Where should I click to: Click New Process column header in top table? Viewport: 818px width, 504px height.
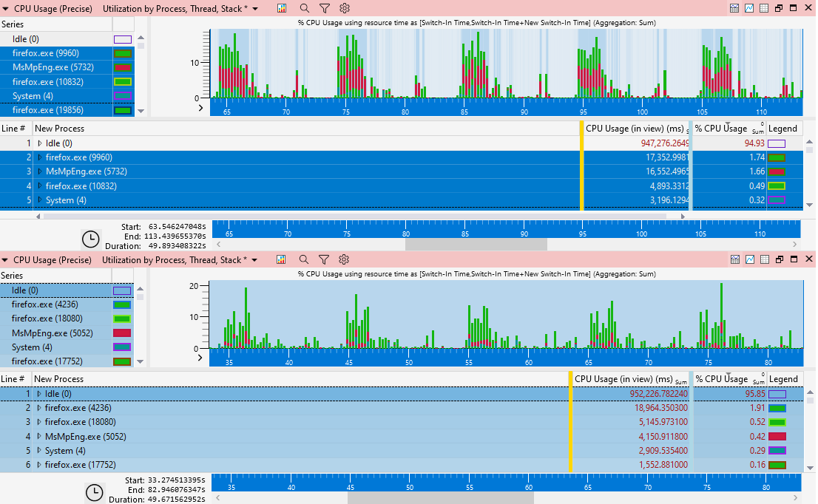(x=59, y=129)
